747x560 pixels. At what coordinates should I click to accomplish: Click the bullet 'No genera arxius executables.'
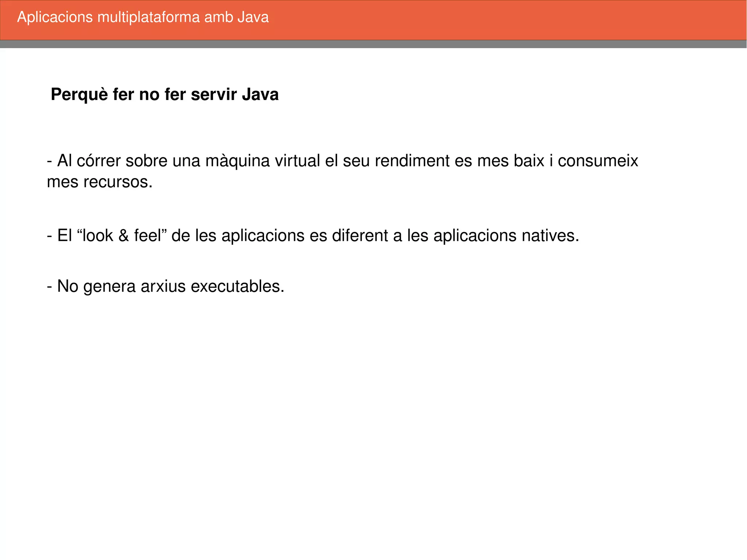click(166, 286)
